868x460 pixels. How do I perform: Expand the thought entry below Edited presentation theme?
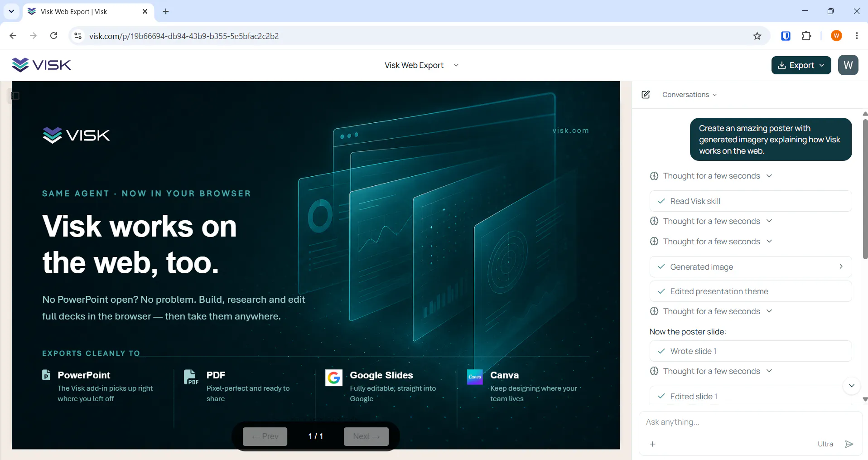[711, 311]
